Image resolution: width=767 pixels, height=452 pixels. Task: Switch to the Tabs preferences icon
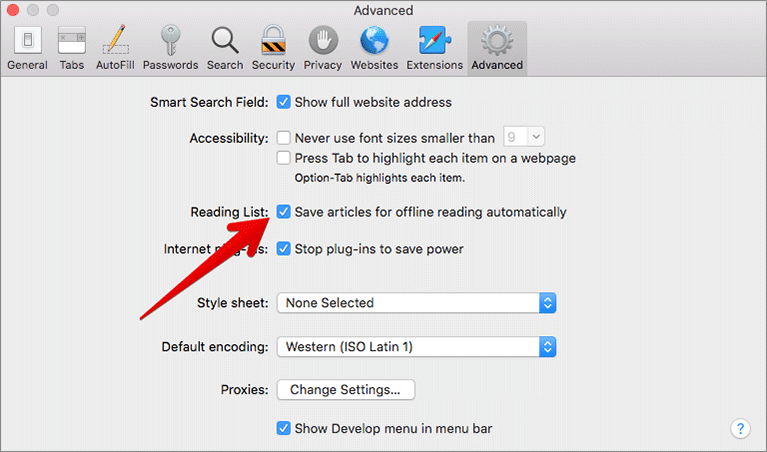tap(72, 48)
